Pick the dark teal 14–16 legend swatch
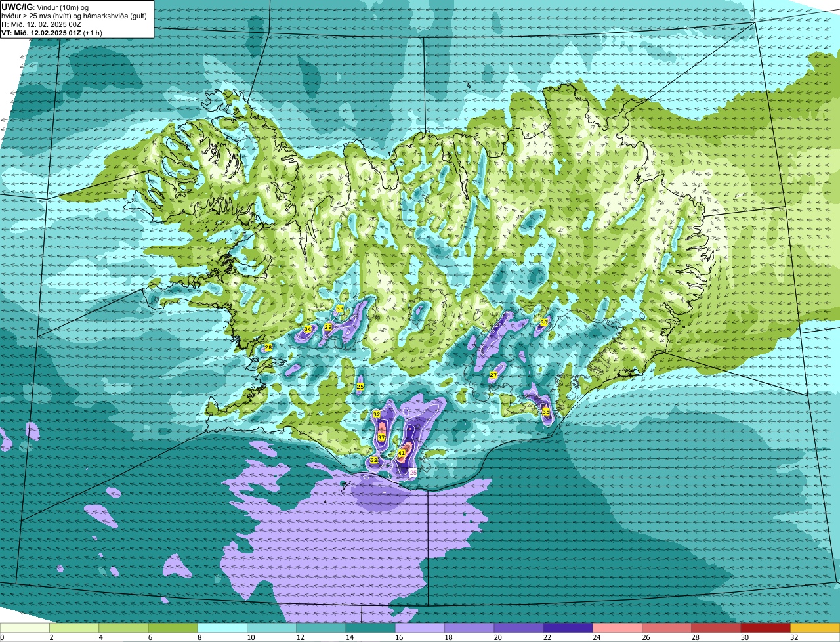The image size is (840, 642). click(370, 628)
